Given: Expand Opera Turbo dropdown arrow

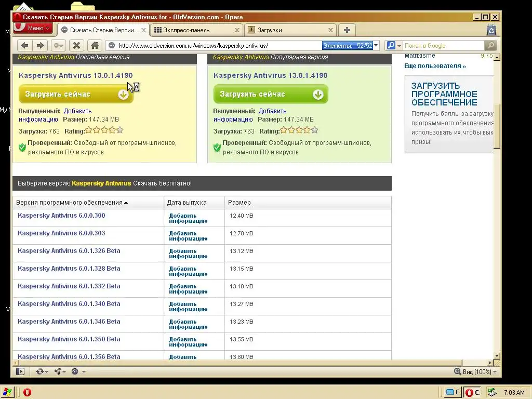Looking at the screenshot, I should tap(84, 372).
